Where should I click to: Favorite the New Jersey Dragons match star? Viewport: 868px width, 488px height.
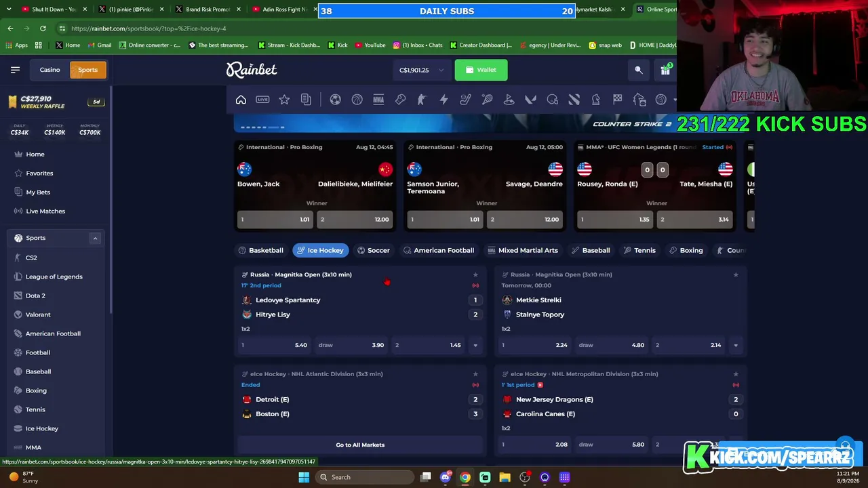point(736,374)
